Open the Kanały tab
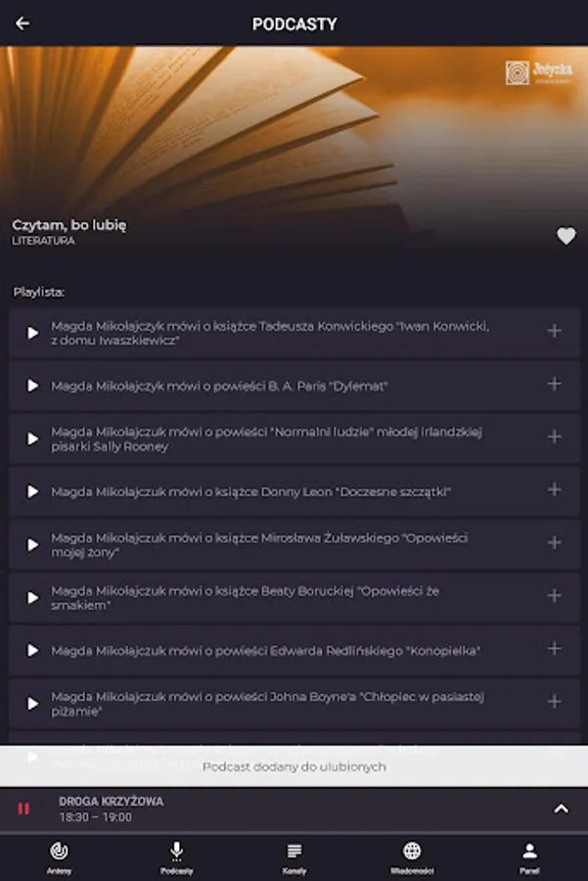The height and width of the screenshot is (881, 588). [x=294, y=858]
